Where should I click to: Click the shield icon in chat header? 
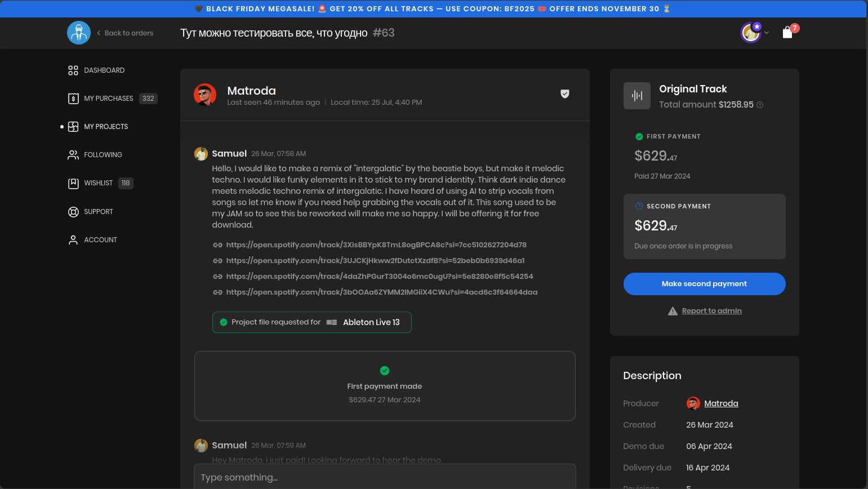pos(564,94)
